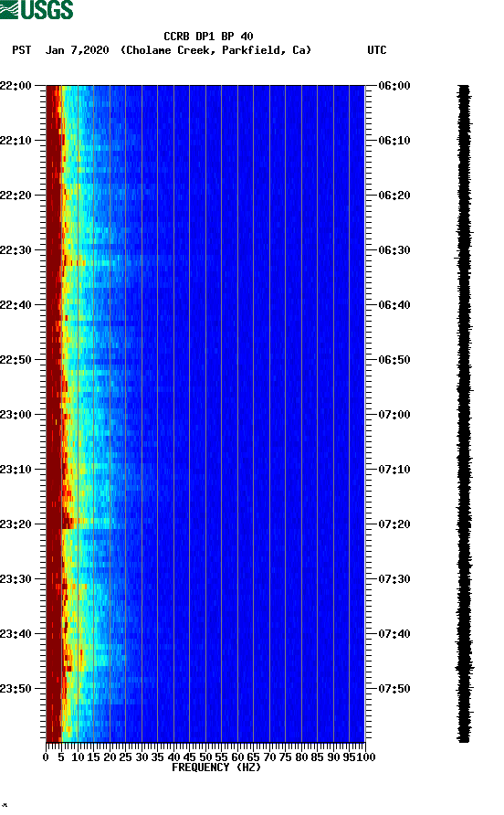
Task: Click the '23:50' PST time label
Action: (16, 689)
